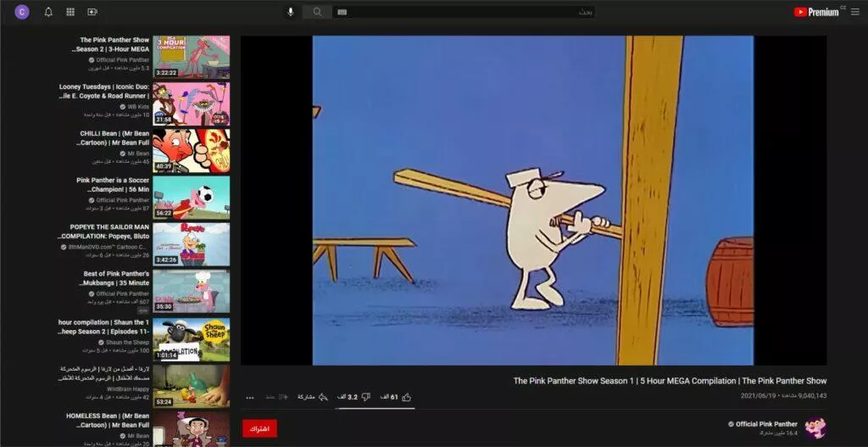Click the video title The Pink Panther Show Season 1
Screen dimensions: 868x447
click(670, 381)
